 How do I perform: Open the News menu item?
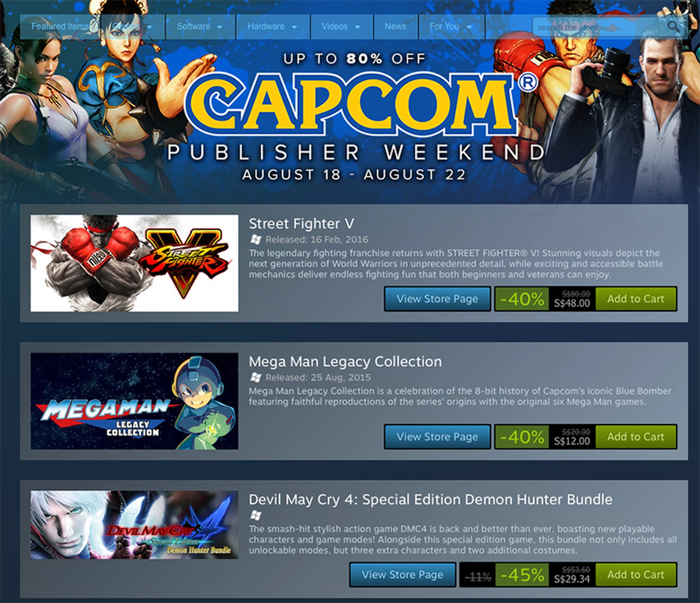[396, 27]
